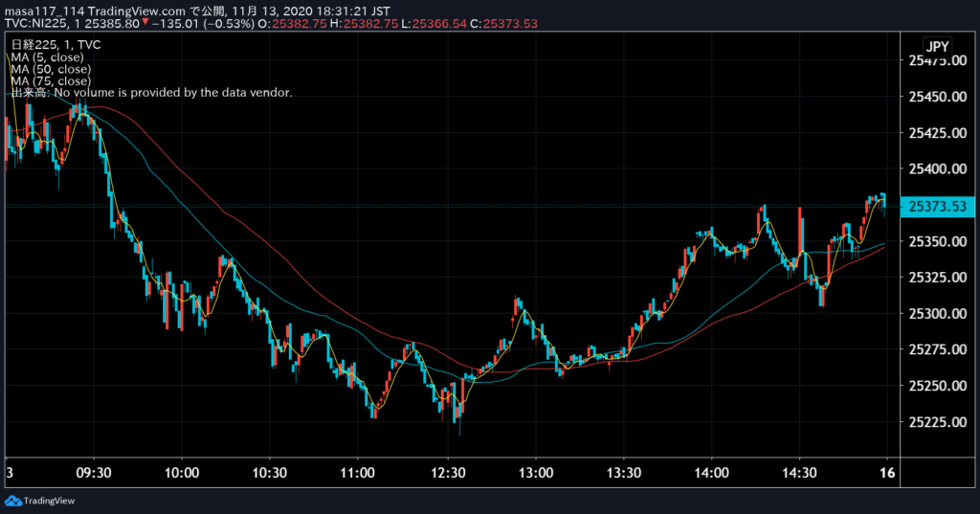Image resolution: width=980 pixels, height=514 pixels.
Task: Click the header high value H:25382.75
Action: [363, 24]
